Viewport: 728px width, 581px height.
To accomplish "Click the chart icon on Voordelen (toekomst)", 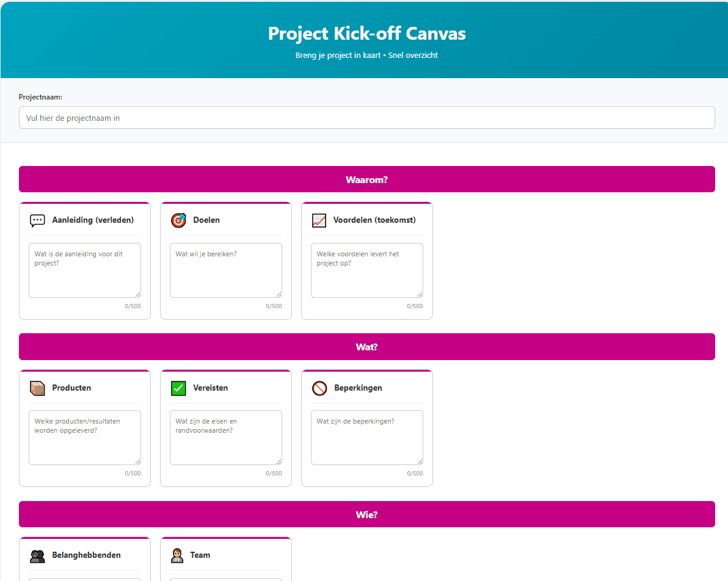I will pos(319,220).
